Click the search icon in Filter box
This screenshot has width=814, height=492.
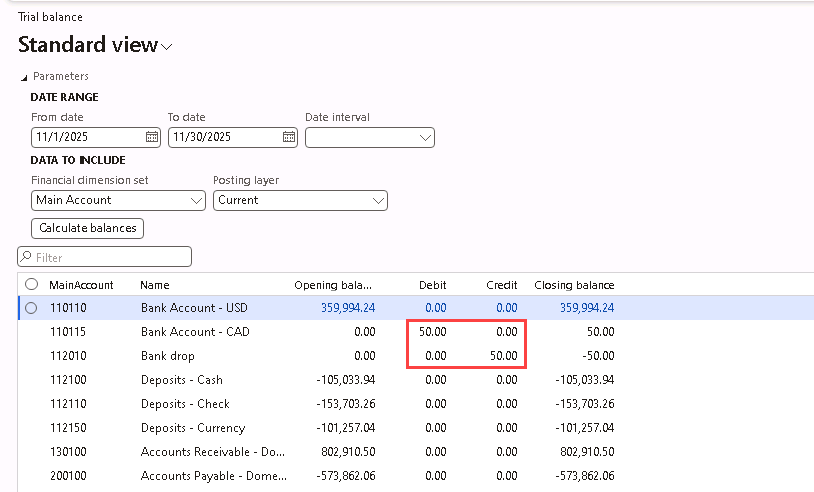click(x=27, y=258)
